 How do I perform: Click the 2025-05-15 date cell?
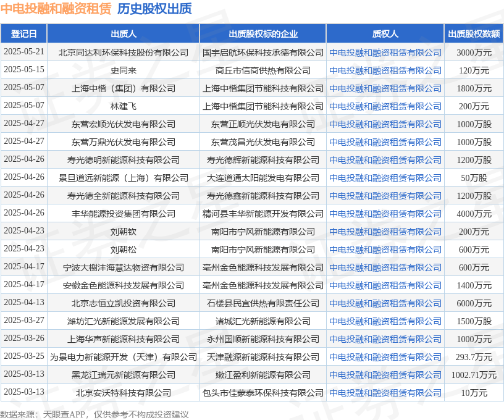24,69
